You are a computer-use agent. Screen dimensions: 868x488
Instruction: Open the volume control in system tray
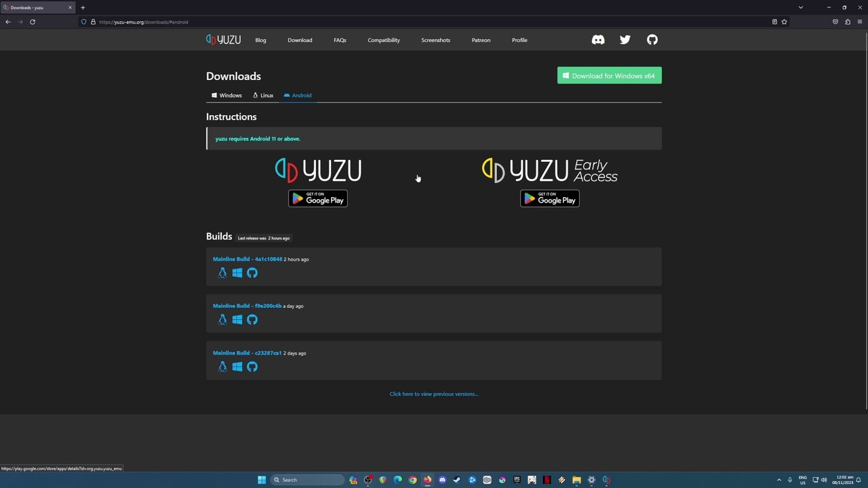[824, 480]
